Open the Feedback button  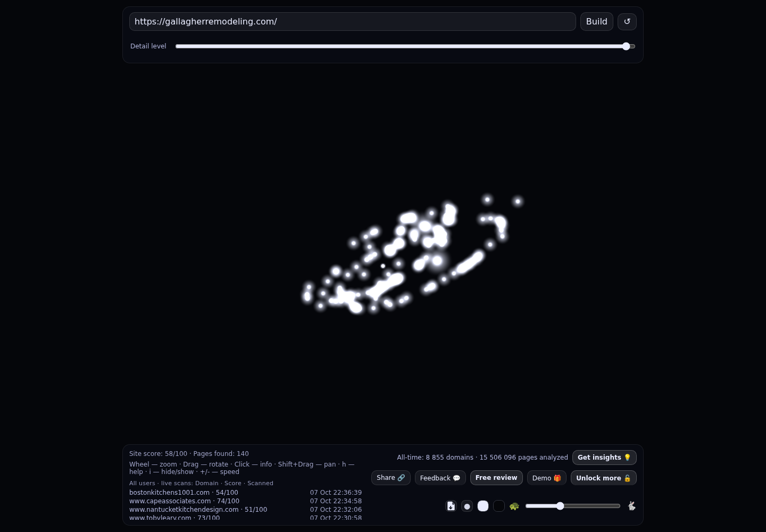[440, 478]
